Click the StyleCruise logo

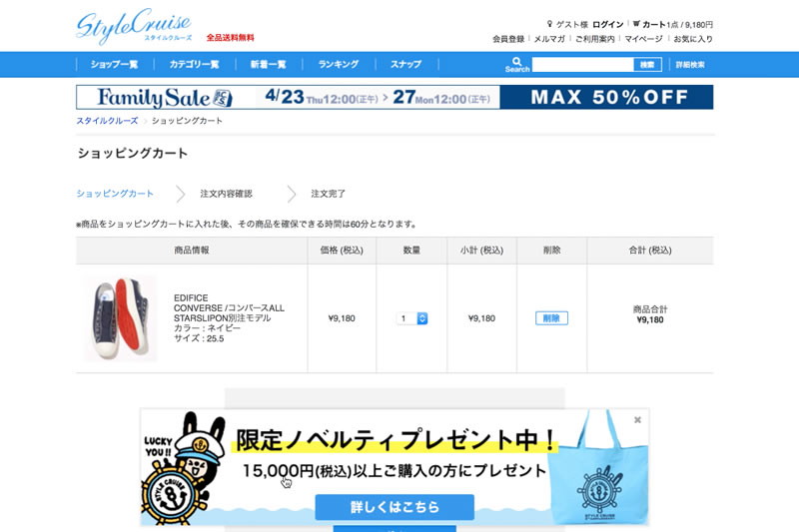(133, 25)
